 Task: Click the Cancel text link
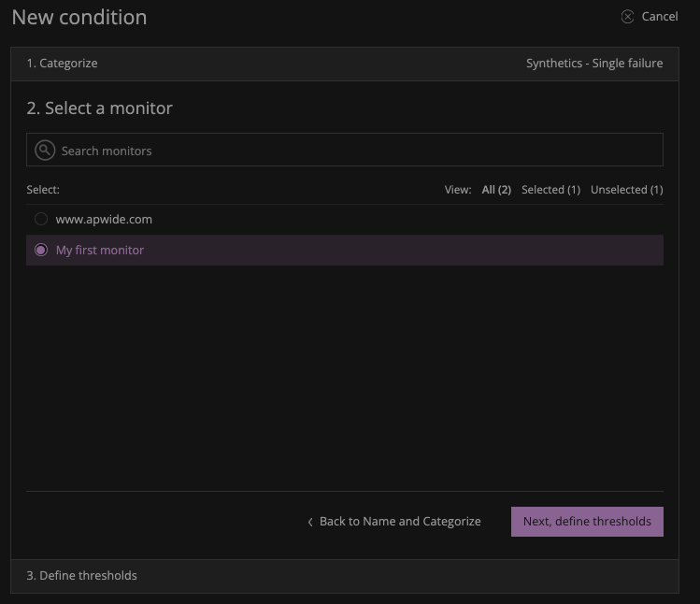[x=660, y=17]
